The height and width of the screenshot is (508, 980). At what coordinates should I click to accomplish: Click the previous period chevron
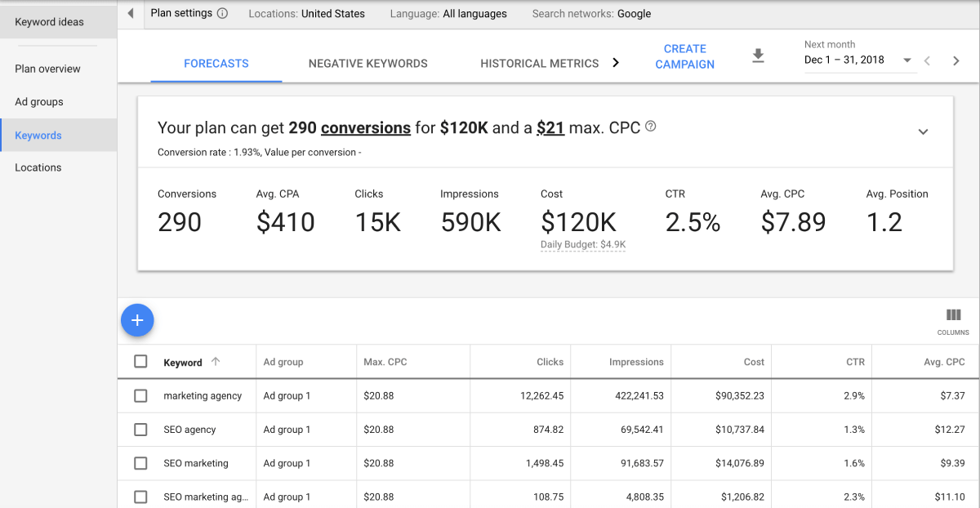928,60
